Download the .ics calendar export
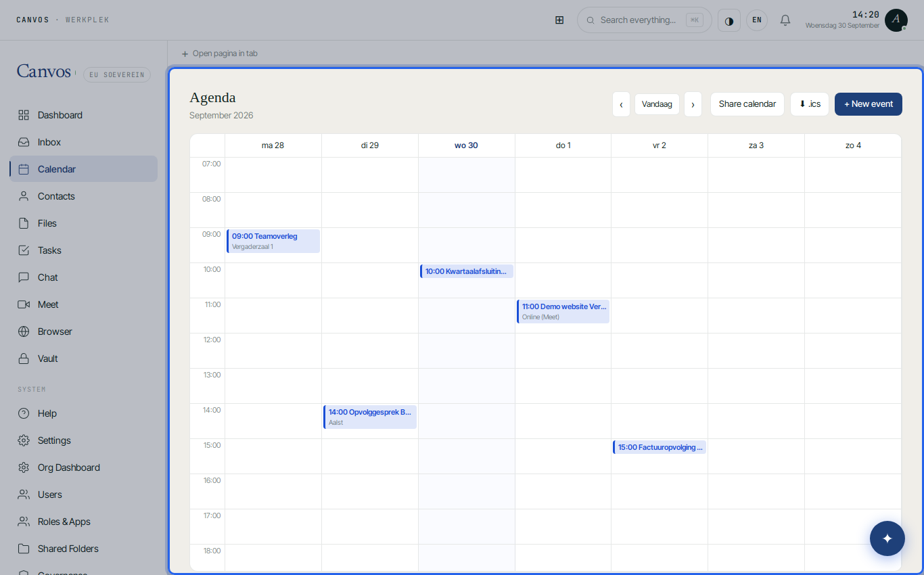 (x=810, y=104)
